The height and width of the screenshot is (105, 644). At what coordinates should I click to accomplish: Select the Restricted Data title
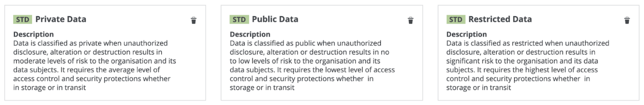coord(500,19)
